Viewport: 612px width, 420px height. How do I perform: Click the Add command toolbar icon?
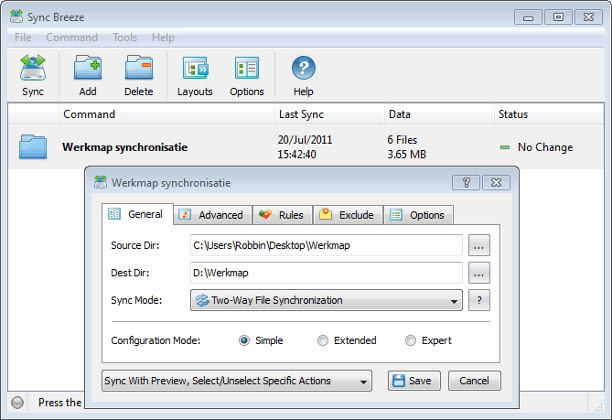click(88, 68)
